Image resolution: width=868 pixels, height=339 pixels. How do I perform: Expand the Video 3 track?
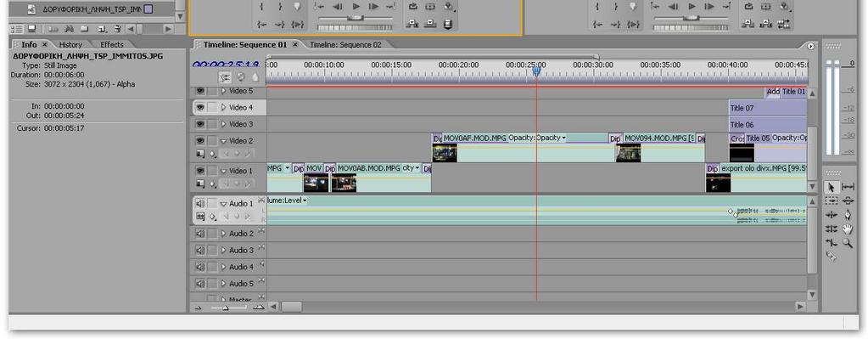click(224, 124)
